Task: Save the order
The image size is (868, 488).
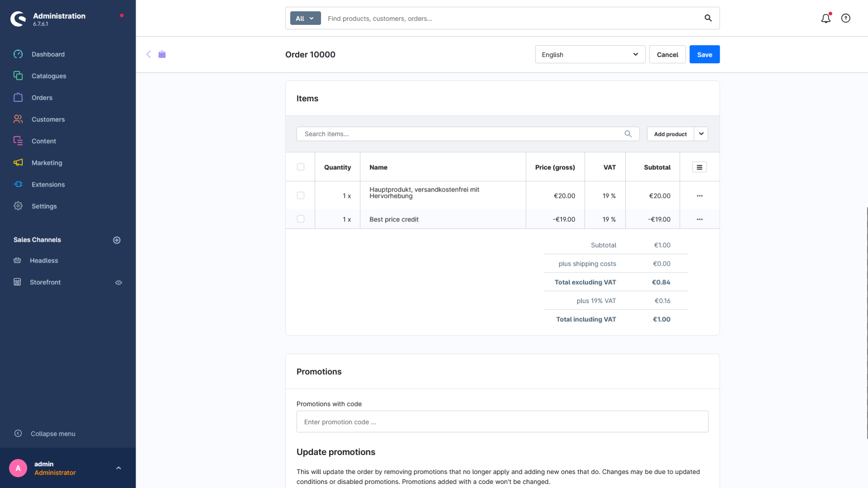Action: point(704,54)
